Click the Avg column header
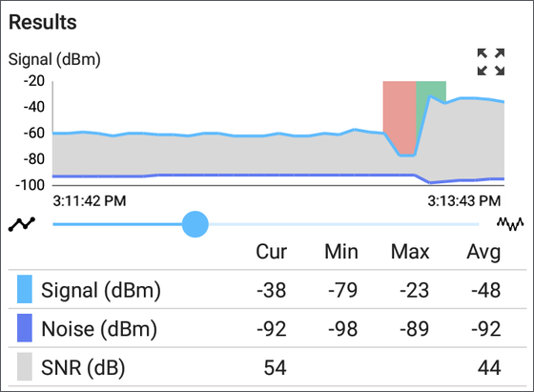 point(483,253)
